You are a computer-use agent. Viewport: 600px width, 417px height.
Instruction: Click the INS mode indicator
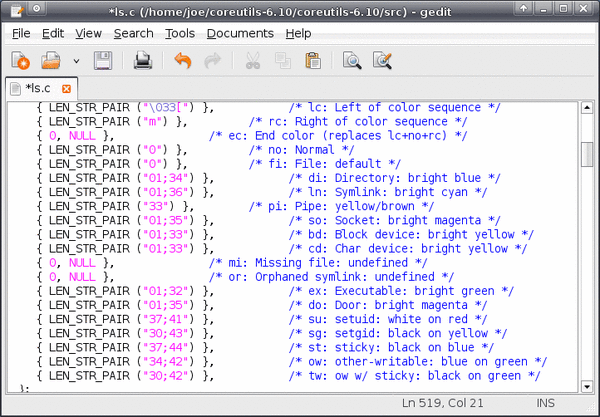point(545,403)
